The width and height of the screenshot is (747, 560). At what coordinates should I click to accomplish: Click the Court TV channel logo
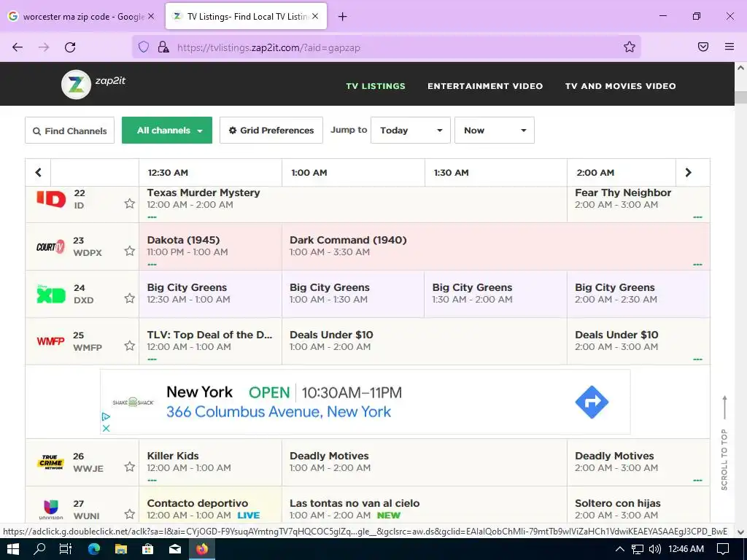coord(50,246)
